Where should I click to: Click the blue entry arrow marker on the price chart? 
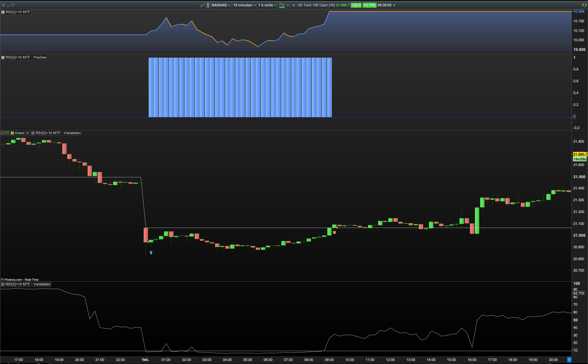[x=151, y=252]
